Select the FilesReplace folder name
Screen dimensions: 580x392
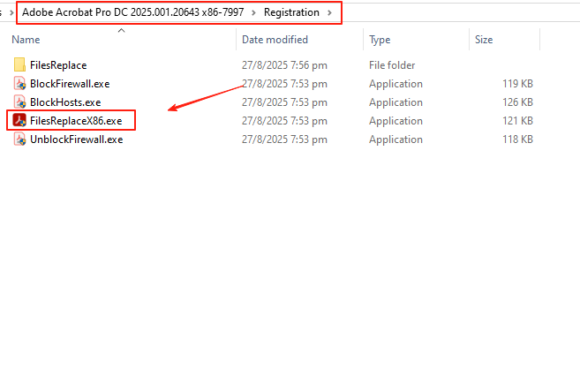(x=58, y=65)
